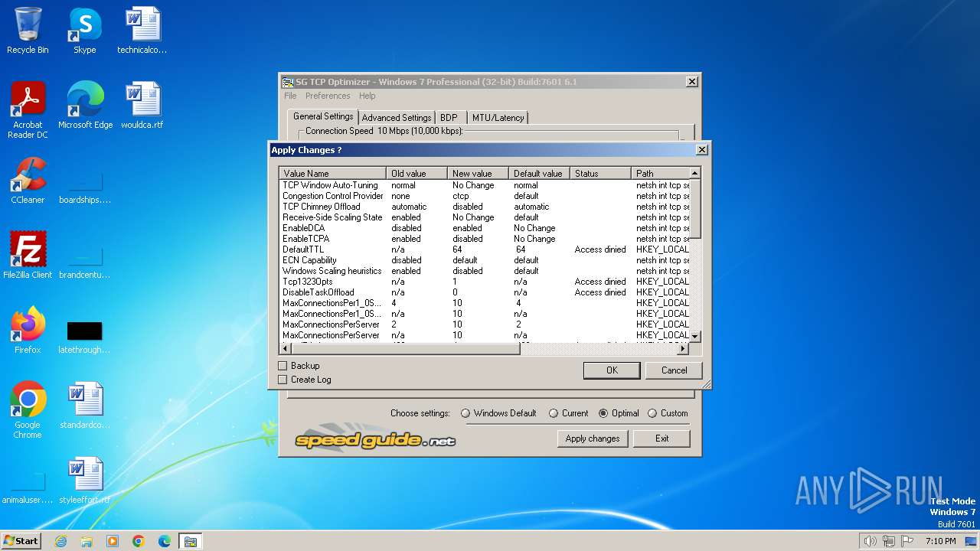Open the Action Center flag tray icon

tap(908, 541)
